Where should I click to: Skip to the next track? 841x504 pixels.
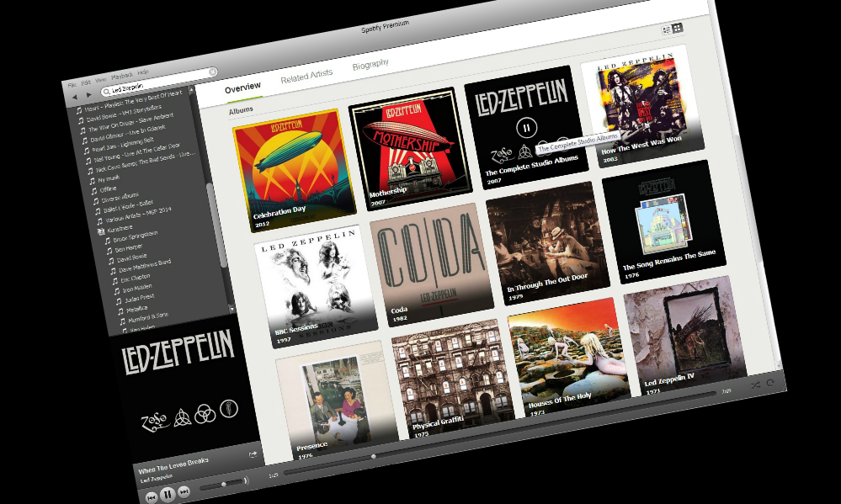click(x=184, y=491)
